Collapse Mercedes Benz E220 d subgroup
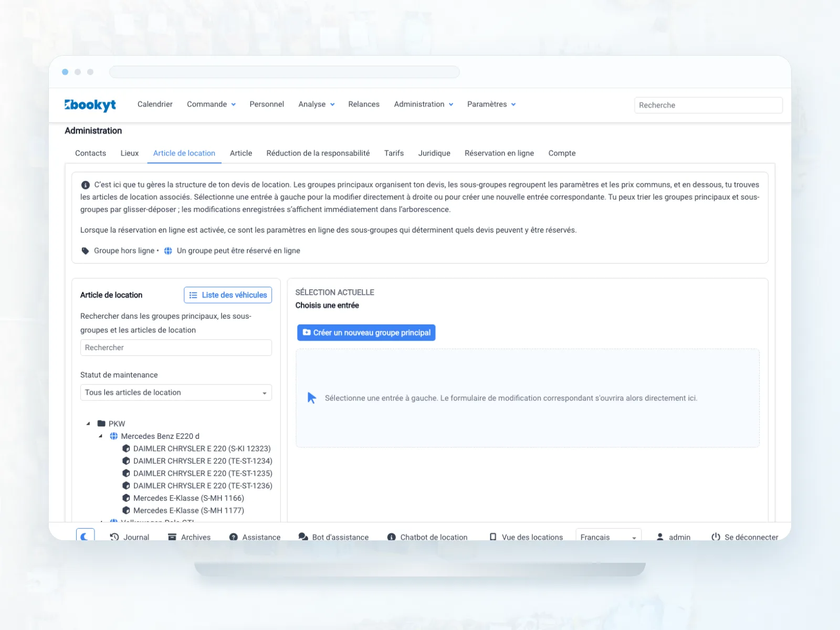The height and width of the screenshot is (630, 840). [x=101, y=436]
